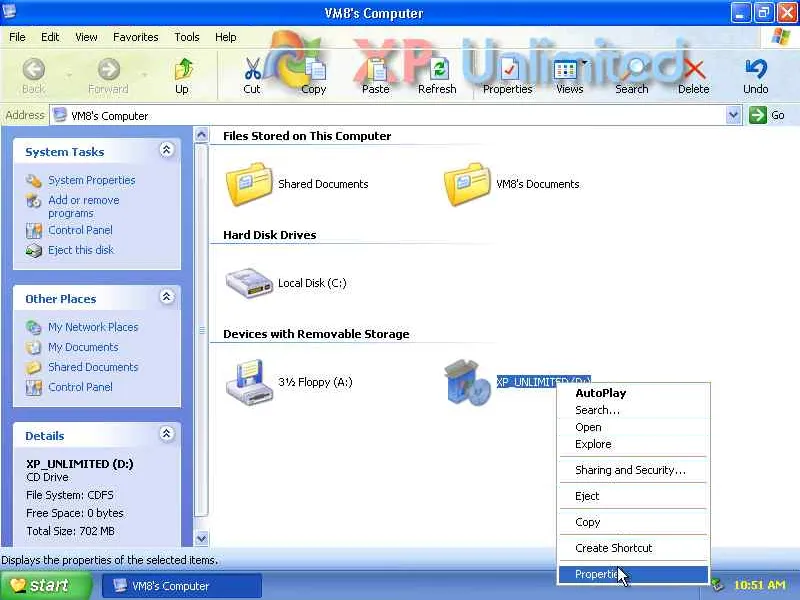Viewport: 800px width, 600px height.
Task: Collapse the Other Places panel
Action: 166,297
